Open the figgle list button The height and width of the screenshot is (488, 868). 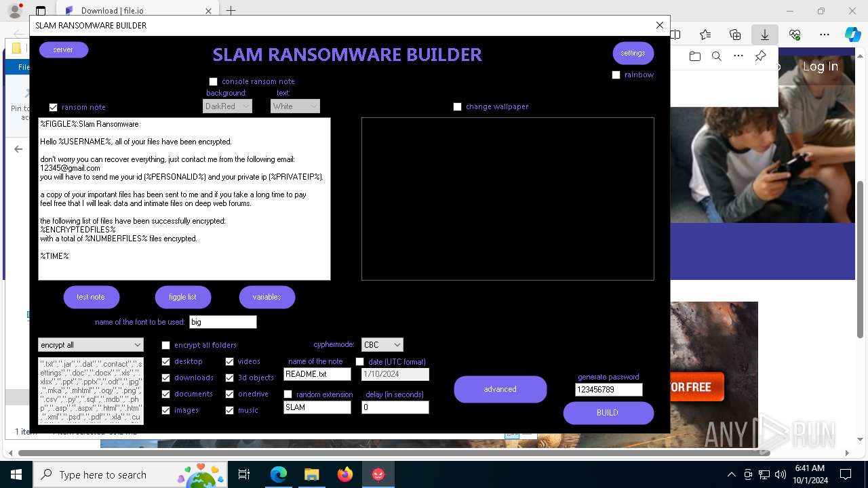(x=182, y=297)
